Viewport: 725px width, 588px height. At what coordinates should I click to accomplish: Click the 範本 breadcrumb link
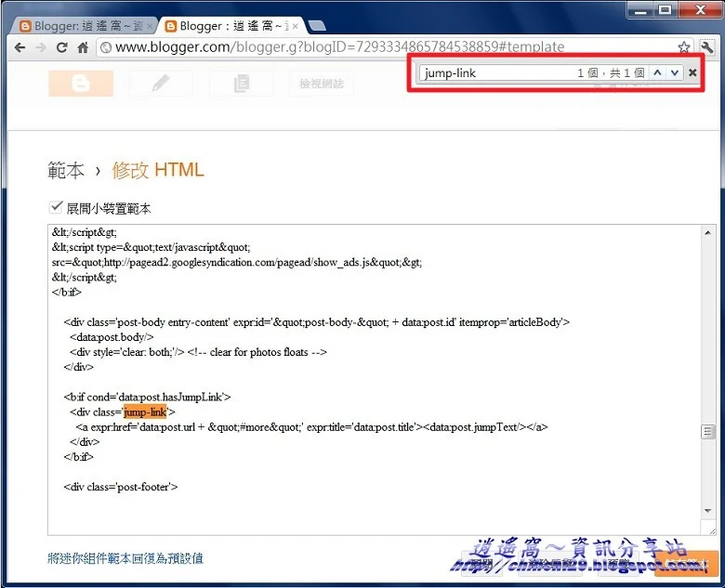(x=66, y=170)
